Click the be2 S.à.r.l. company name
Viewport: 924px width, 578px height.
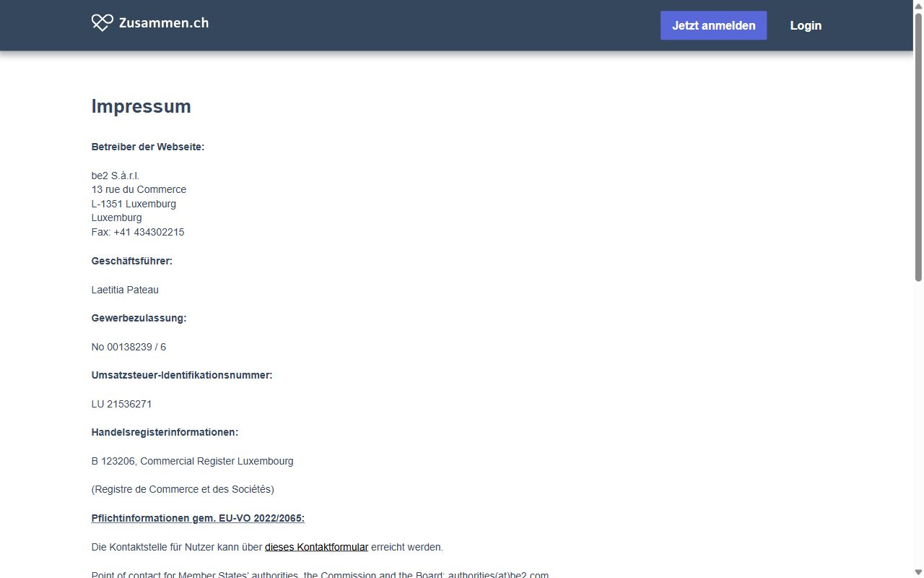tap(115, 176)
